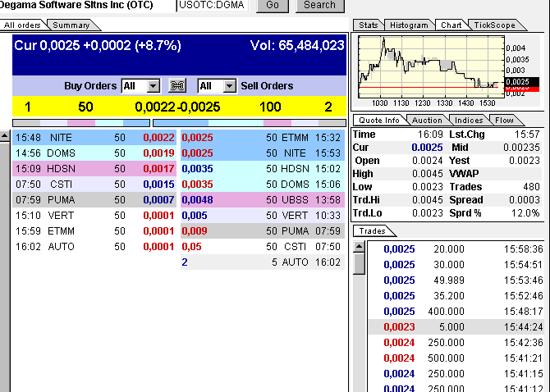The height and width of the screenshot is (392, 550).
Task: Click the Spread value 0.0003
Action: click(524, 200)
